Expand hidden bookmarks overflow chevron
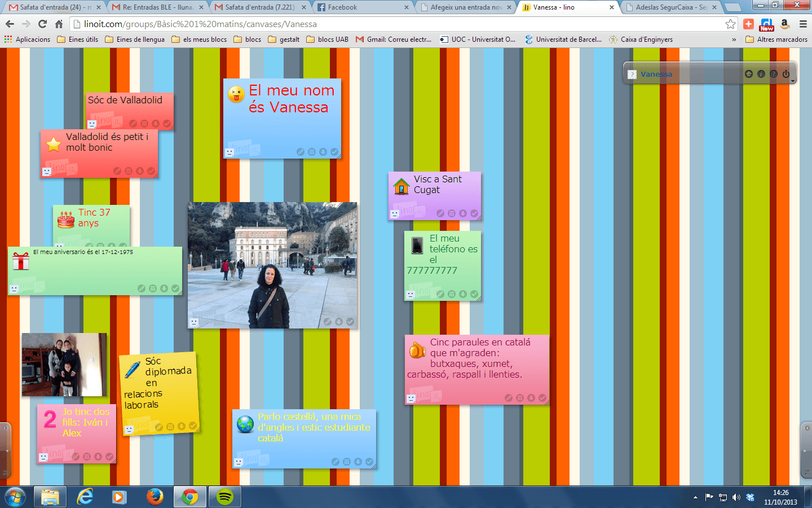The height and width of the screenshot is (508, 812). pos(734,40)
